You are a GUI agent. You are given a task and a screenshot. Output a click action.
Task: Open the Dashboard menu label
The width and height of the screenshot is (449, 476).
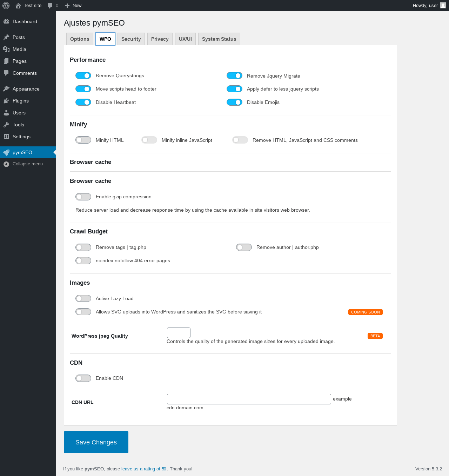25,21
